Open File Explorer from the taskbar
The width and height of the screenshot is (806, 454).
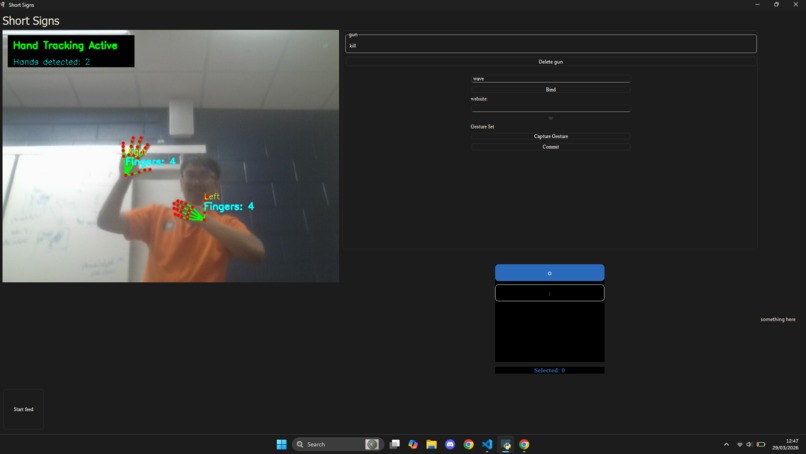(432, 444)
